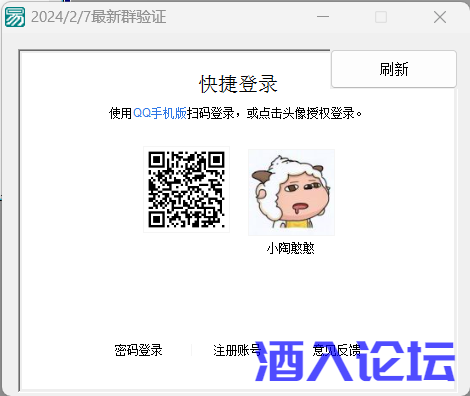Switch to 密码登录 password login
The height and width of the screenshot is (396, 470).
[138, 350]
